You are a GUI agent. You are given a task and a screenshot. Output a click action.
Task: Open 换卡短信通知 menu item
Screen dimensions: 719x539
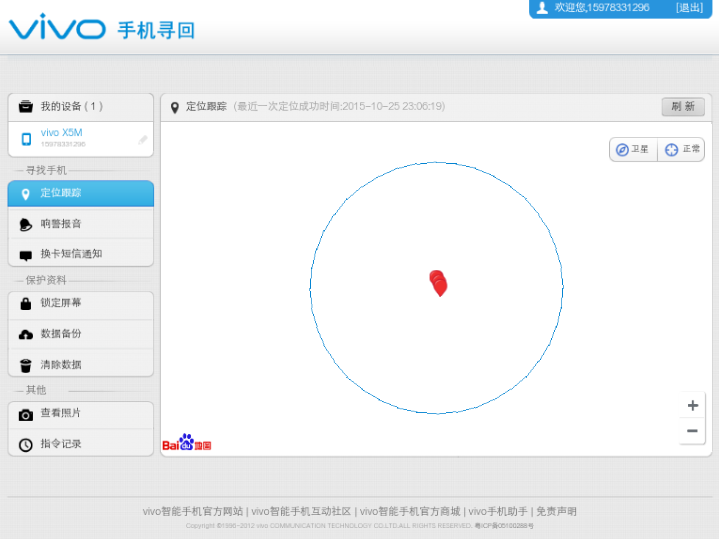(x=81, y=254)
